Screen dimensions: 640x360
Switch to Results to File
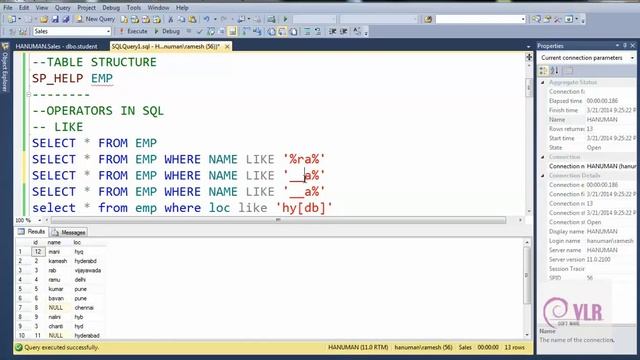293,31
